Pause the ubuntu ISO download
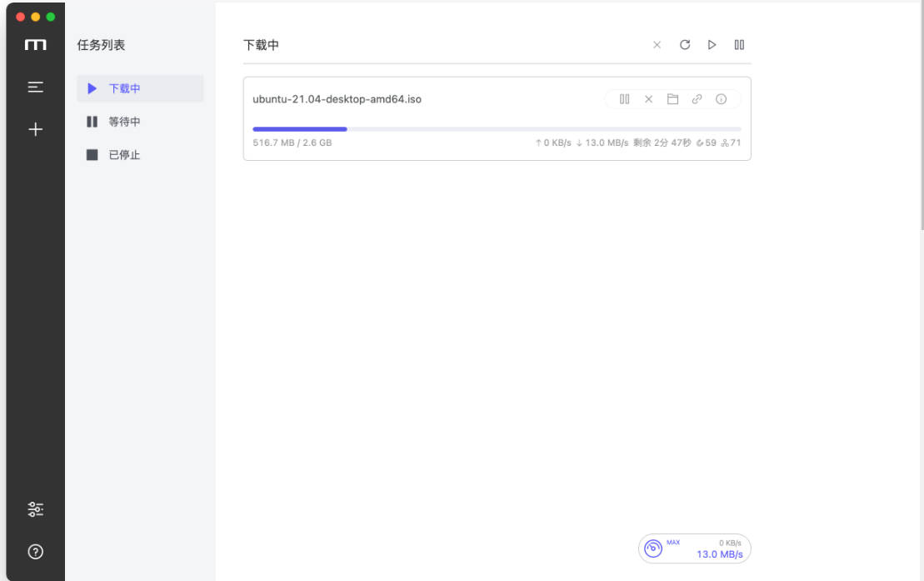The height and width of the screenshot is (581, 924). tap(625, 99)
